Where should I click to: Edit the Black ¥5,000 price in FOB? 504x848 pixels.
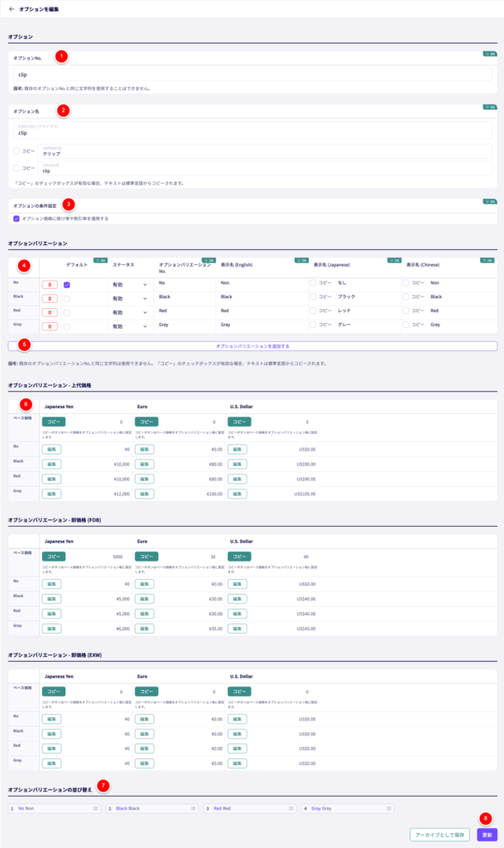click(x=51, y=599)
